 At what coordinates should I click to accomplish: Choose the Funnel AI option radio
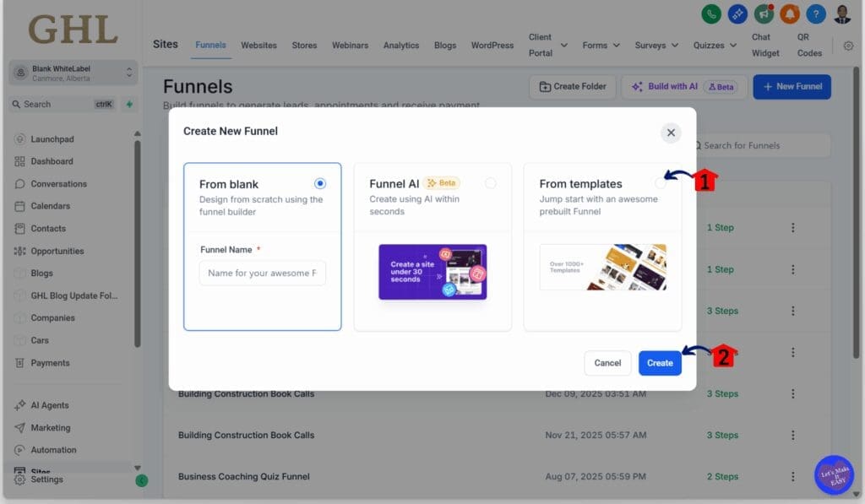tap(491, 182)
